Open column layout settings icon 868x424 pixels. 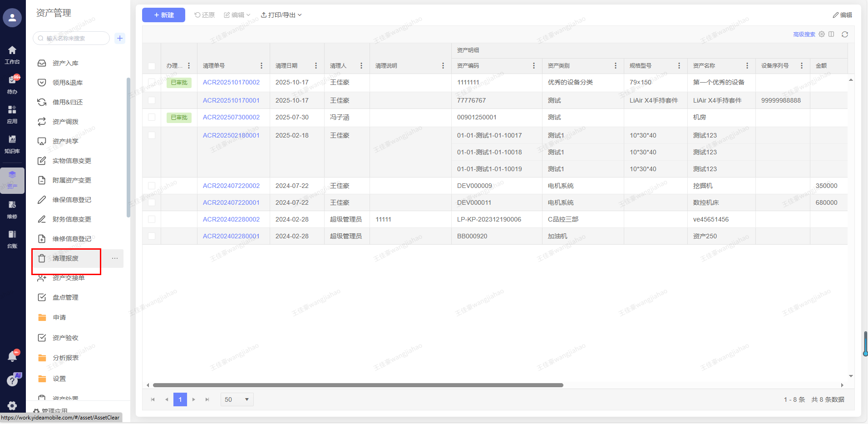point(831,35)
